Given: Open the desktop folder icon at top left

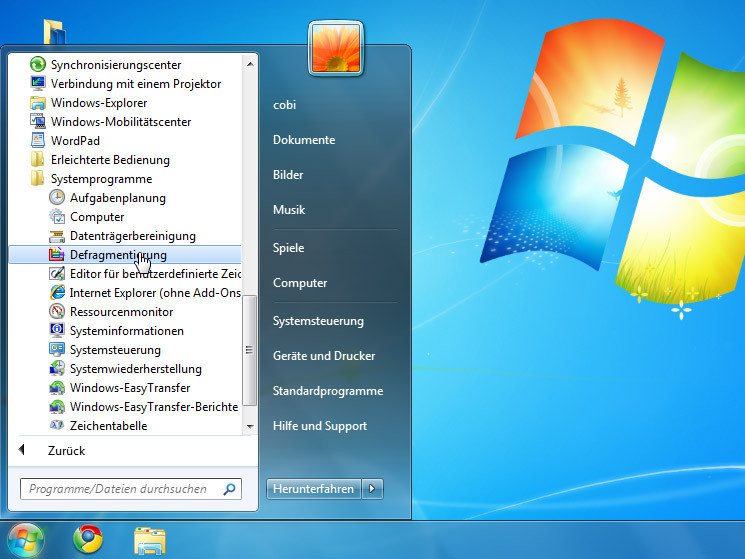Looking at the screenshot, I should [x=54, y=32].
